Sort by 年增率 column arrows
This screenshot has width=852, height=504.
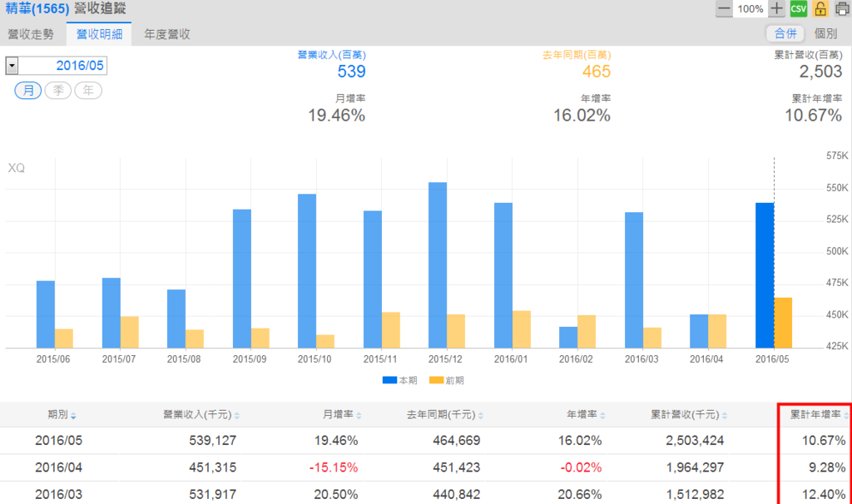602,416
